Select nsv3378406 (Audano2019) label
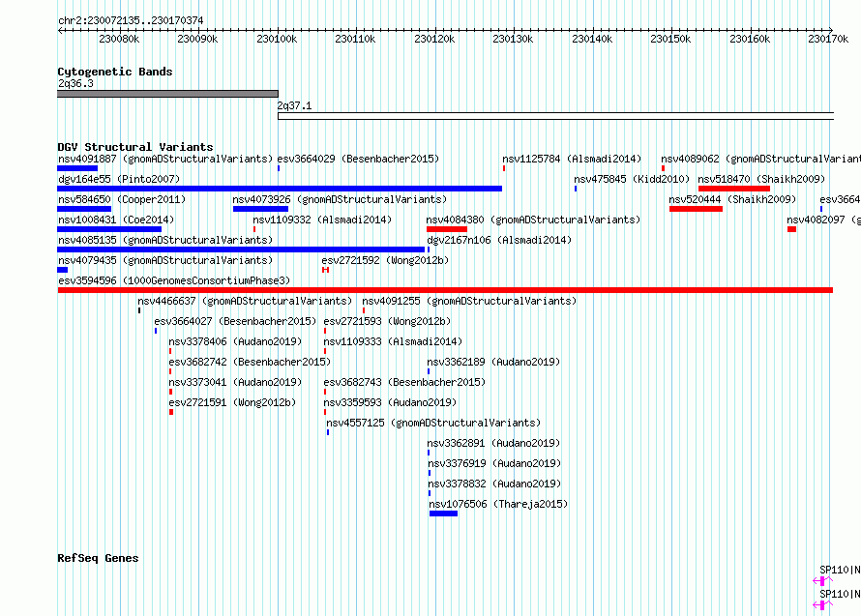861x616 pixels. point(235,341)
